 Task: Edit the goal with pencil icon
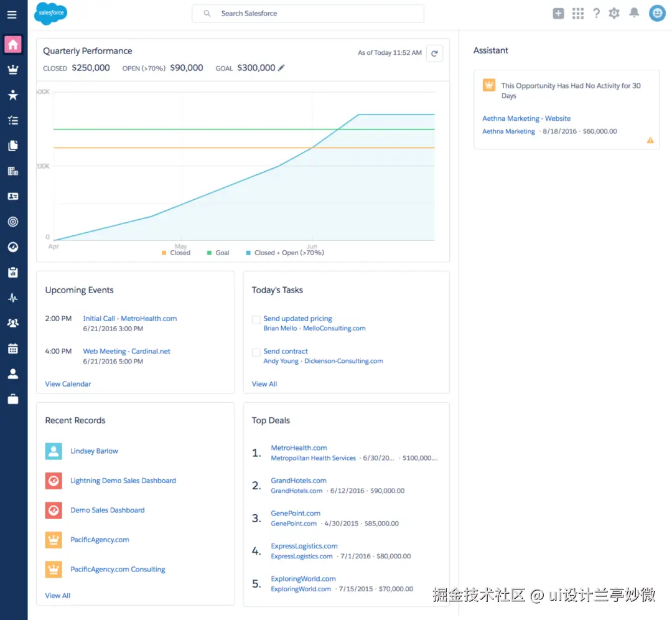281,68
